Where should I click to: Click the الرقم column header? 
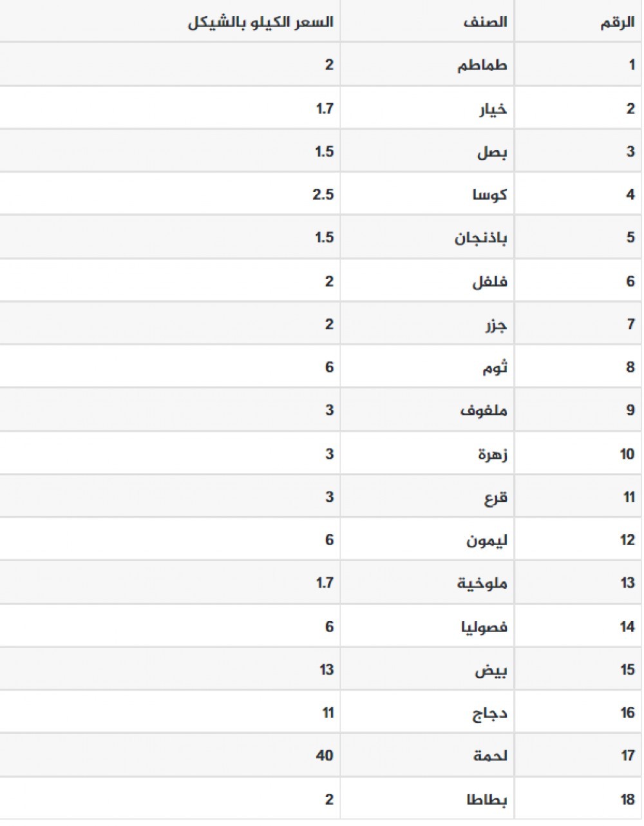(x=617, y=23)
